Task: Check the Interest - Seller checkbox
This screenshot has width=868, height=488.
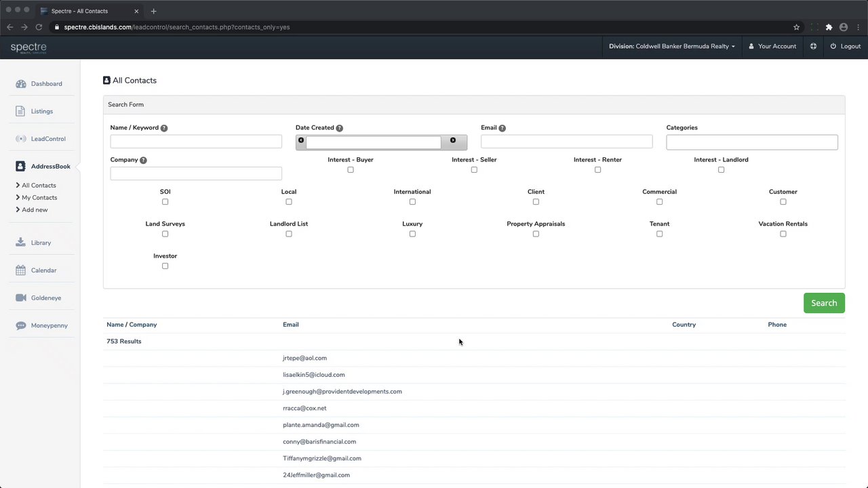Action: click(474, 169)
